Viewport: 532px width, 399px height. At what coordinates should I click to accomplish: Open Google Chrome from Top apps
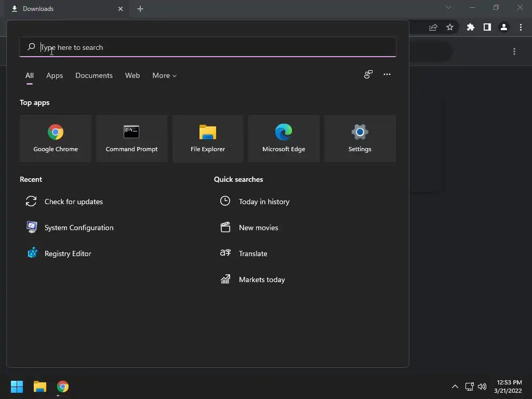pos(56,139)
